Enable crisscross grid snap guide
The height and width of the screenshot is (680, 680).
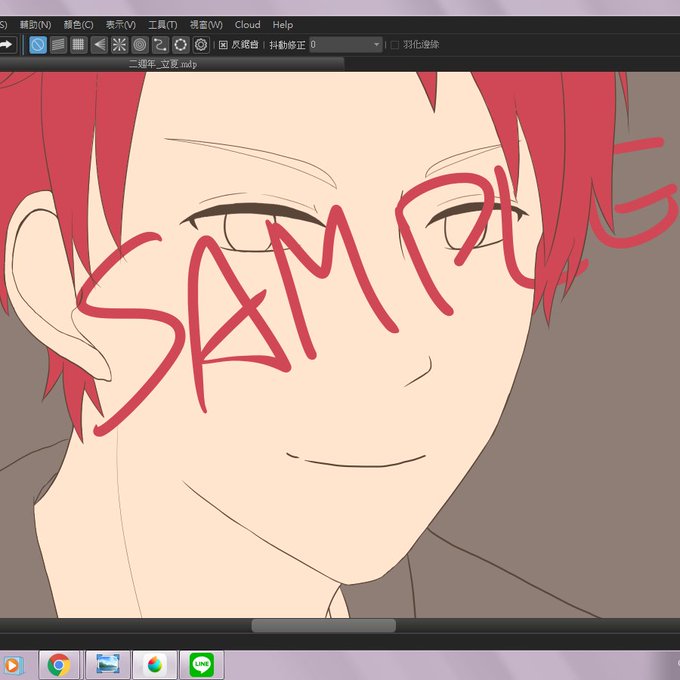click(x=78, y=45)
